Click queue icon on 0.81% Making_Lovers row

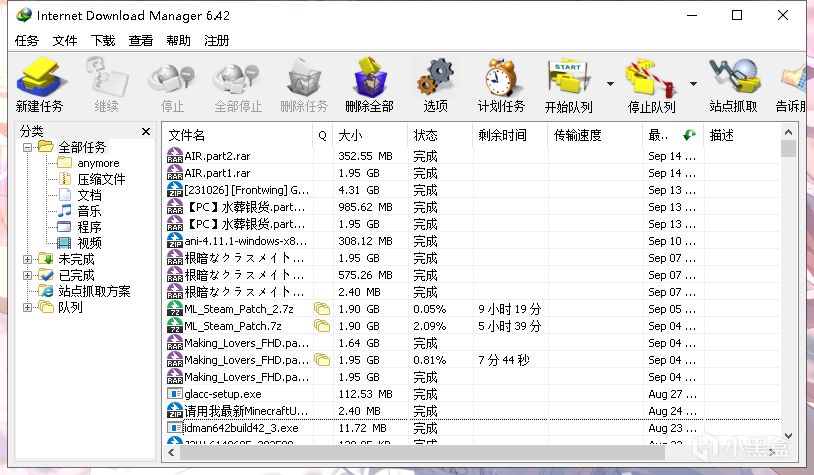click(x=322, y=360)
